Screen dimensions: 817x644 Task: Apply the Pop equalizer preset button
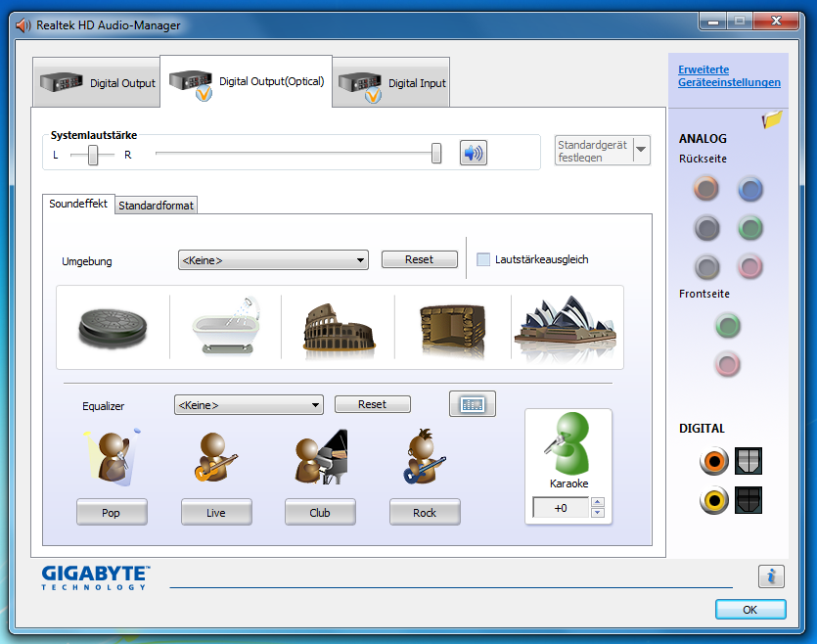point(112,512)
